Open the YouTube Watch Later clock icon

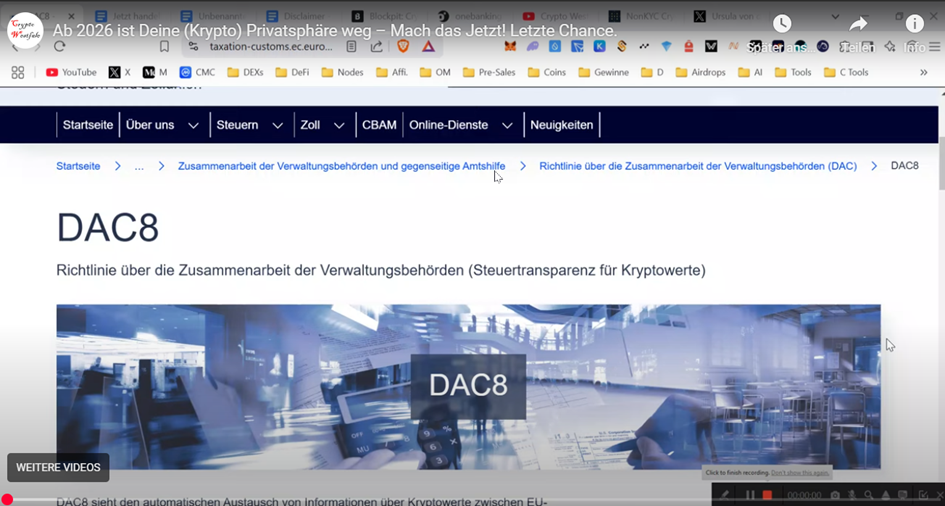coord(782,24)
